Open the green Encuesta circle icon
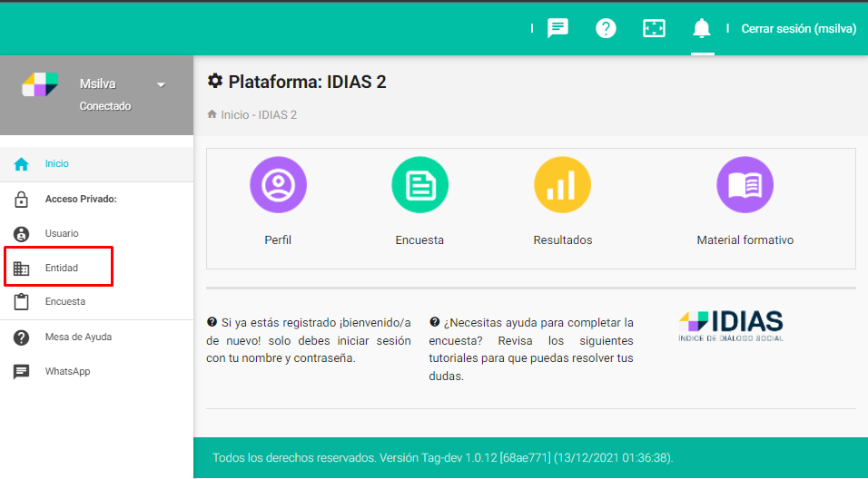This screenshot has width=868, height=479. (x=419, y=185)
